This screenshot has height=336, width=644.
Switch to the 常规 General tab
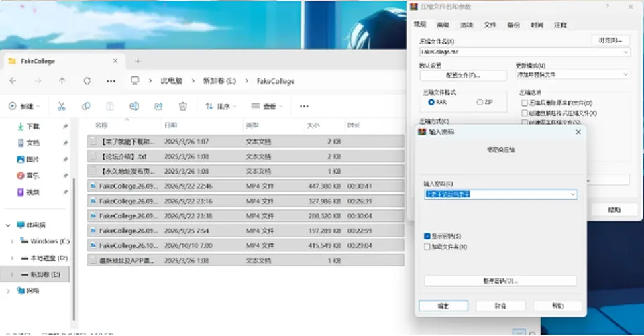420,25
